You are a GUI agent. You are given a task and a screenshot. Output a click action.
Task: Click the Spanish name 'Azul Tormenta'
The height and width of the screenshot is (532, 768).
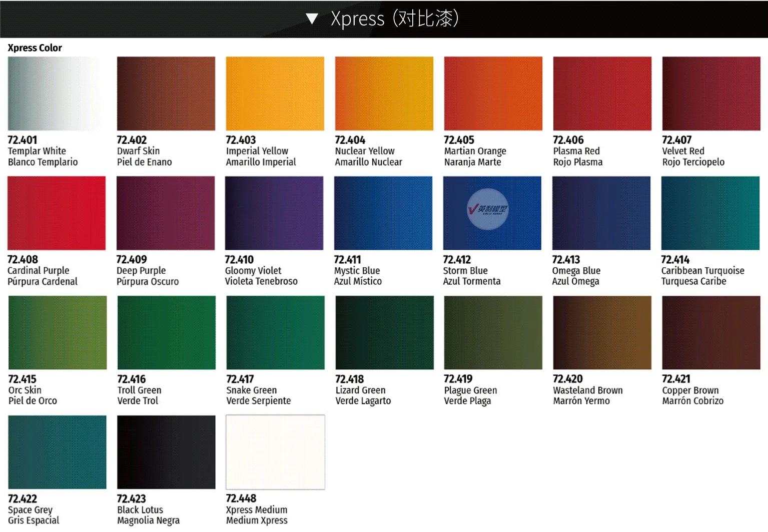pos(472,282)
